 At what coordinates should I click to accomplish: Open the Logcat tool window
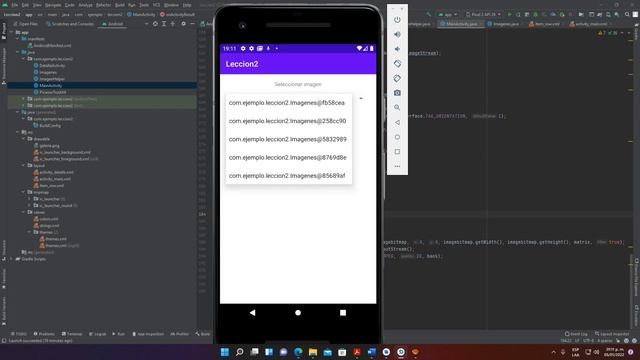coord(98,334)
